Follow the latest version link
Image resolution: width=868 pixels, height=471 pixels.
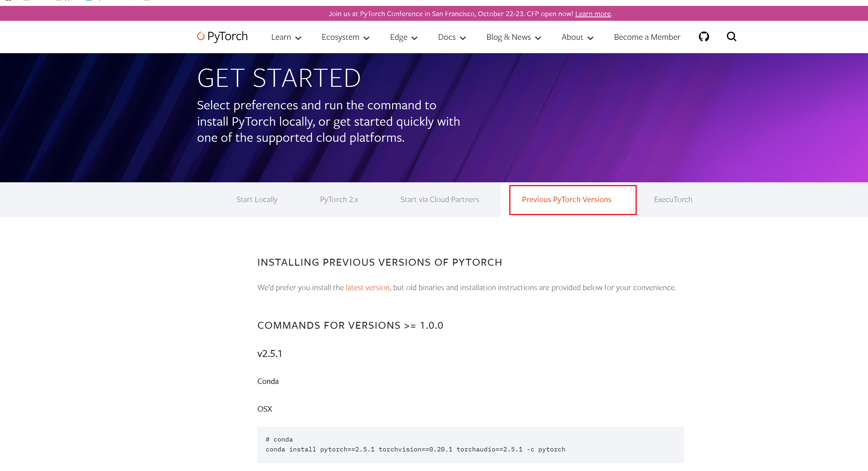pyautogui.click(x=367, y=288)
